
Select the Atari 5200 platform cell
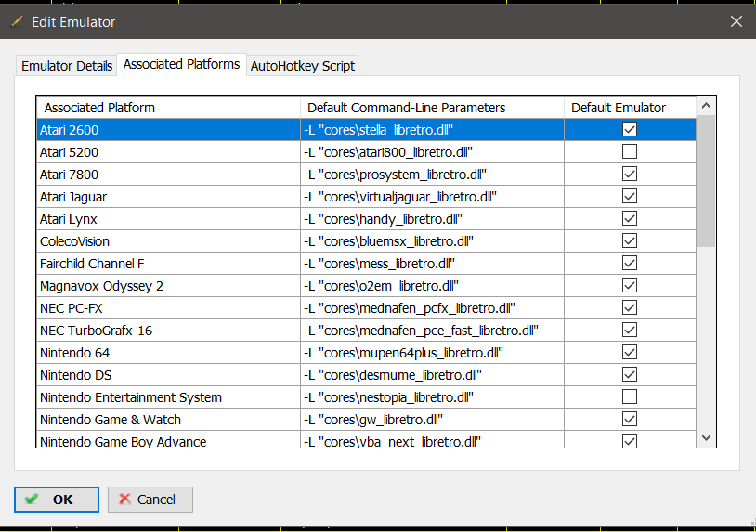pyautogui.click(x=168, y=152)
